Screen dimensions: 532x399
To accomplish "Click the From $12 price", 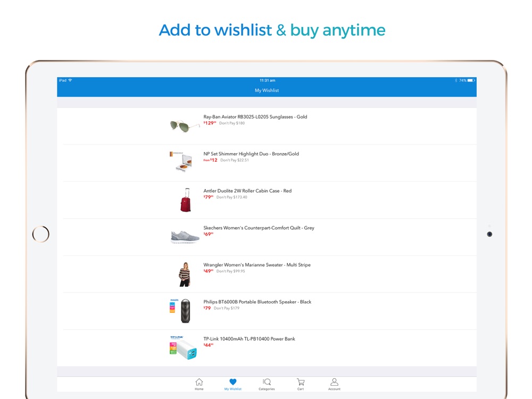I will pos(210,160).
